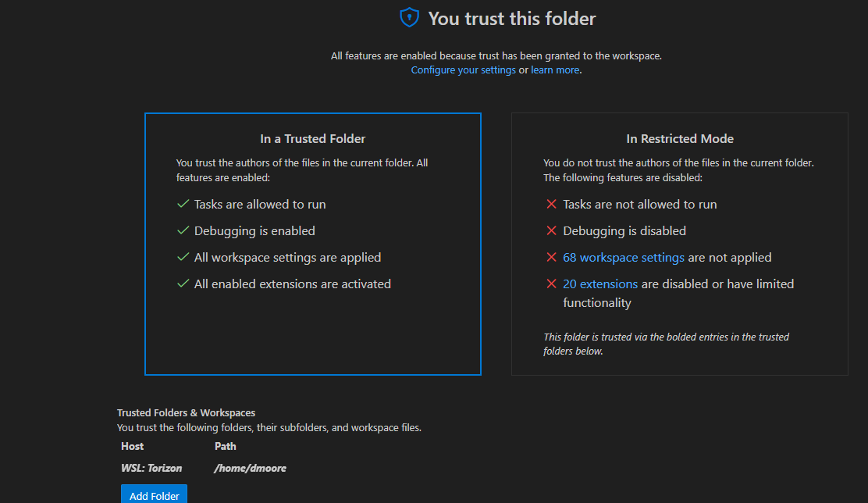Click red X beside the extensions disabled line

coord(551,284)
